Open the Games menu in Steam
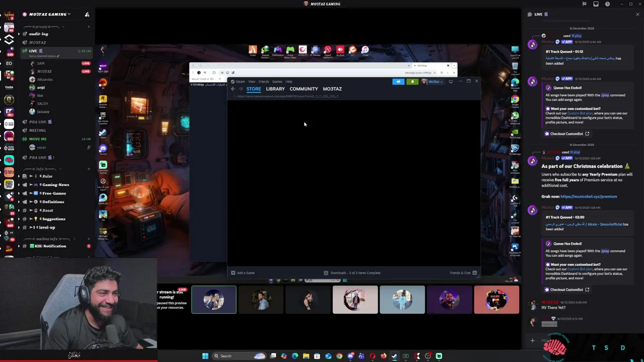The height and width of the screenshot is (362, 644). coord(277,81)
